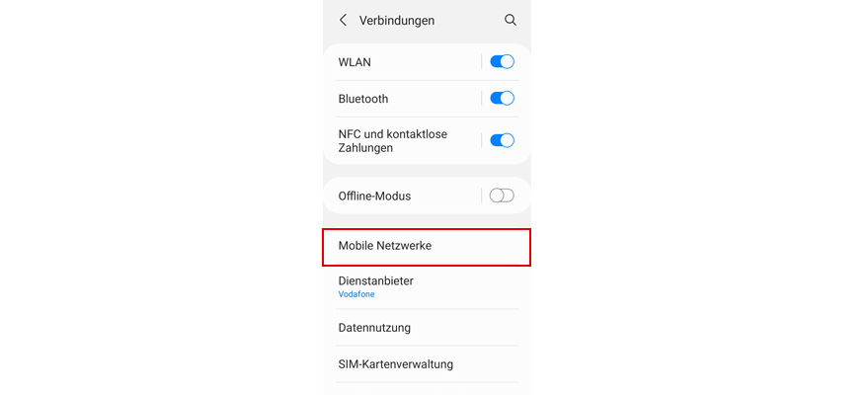Tap the blue Vodafone text
Viewport: 868px width, 395px height.
pos(355,294)
